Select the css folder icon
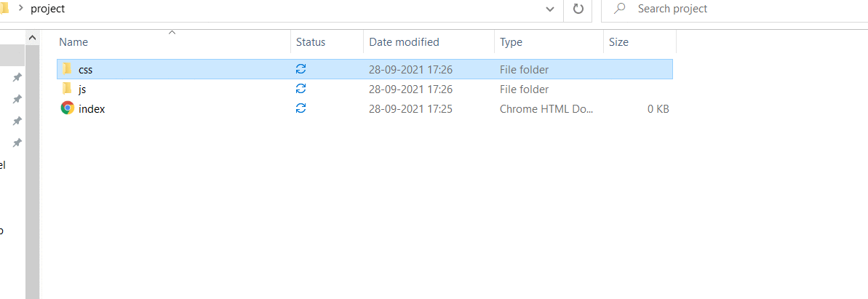This screenshot has height=299, width=868. pyautogui.click(x=67, y=68)
